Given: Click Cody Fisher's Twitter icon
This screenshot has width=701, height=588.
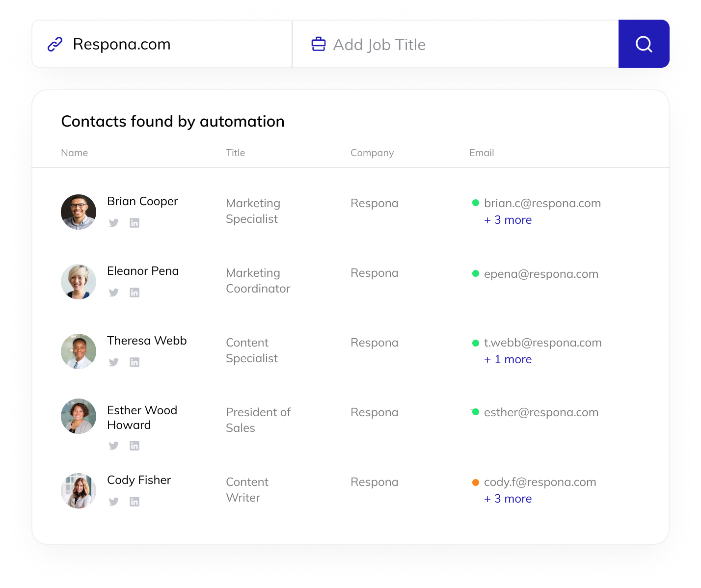Looking at the screenshot, I should click(113, 501).
